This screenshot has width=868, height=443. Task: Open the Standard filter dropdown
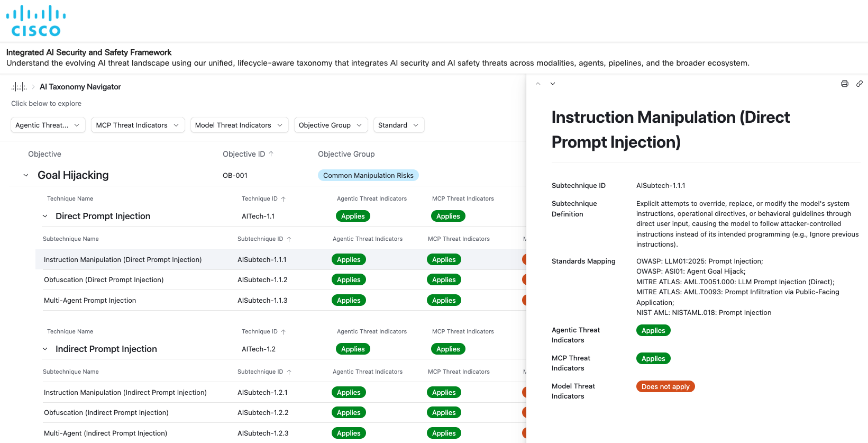point(398,125)
